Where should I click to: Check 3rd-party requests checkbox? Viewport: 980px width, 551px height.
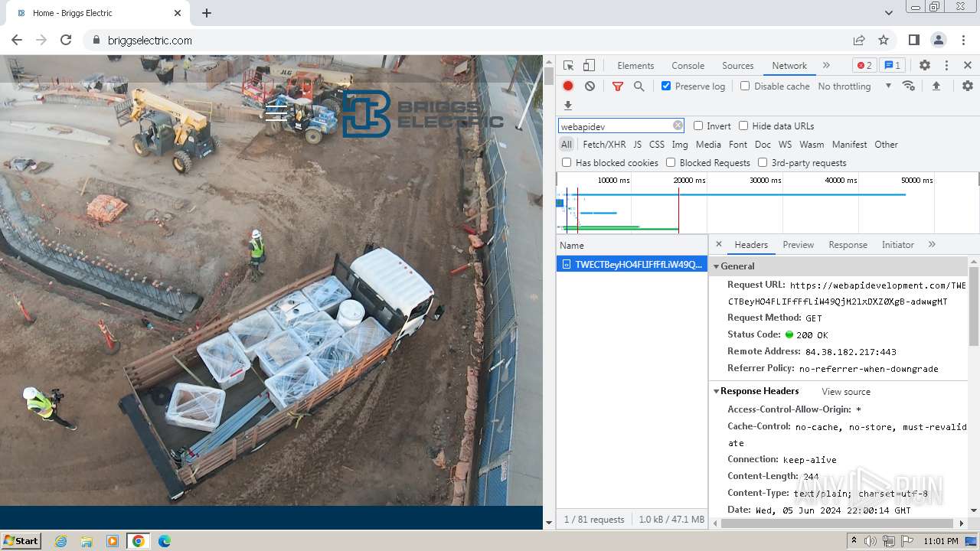coord(763,162)
